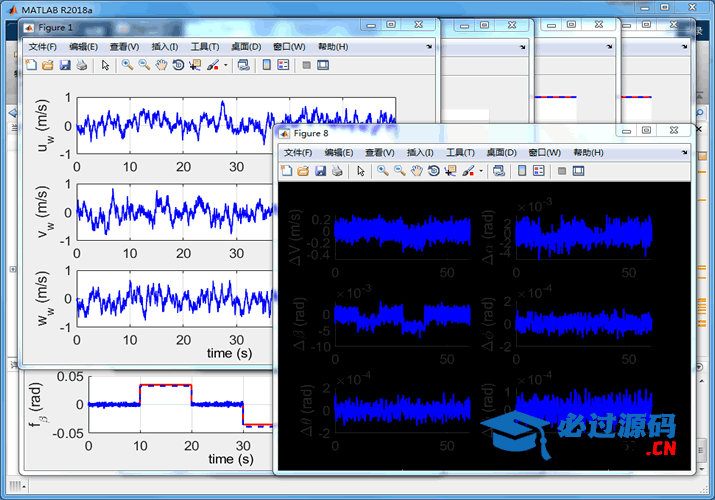Enable Rotate 3D tool in Figure 1

coord(178,65)
